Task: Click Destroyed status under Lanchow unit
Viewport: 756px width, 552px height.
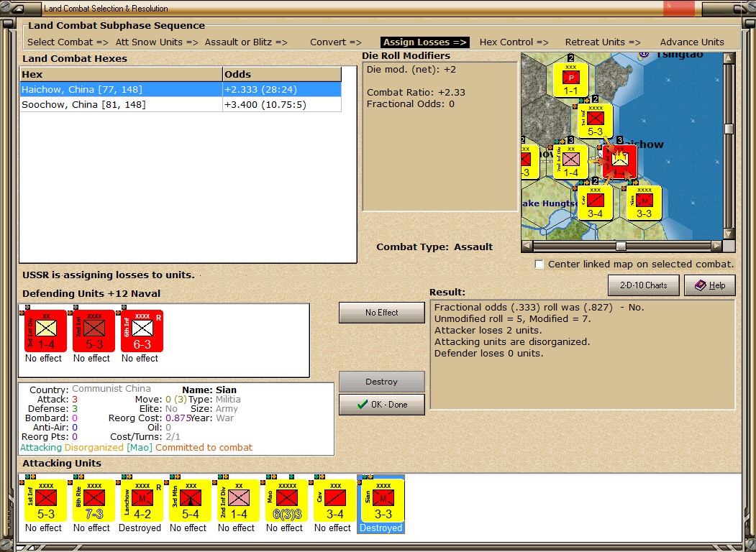Action: click(140, 528)
